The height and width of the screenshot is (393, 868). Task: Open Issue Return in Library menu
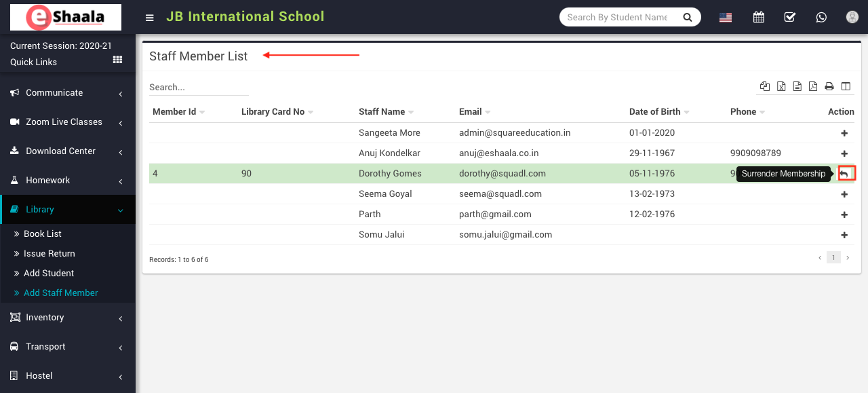pyautogui.click(x=49, y=253)
